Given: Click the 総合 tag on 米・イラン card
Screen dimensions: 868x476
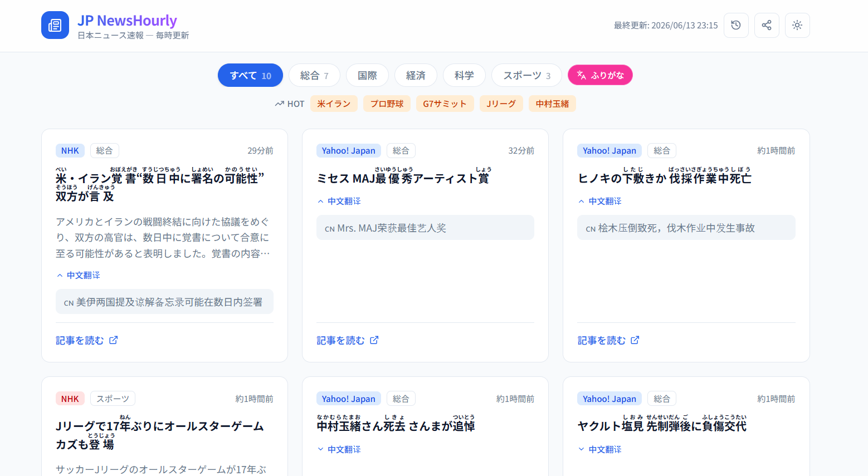Looking at the screenshot, I should pos(104,150).
